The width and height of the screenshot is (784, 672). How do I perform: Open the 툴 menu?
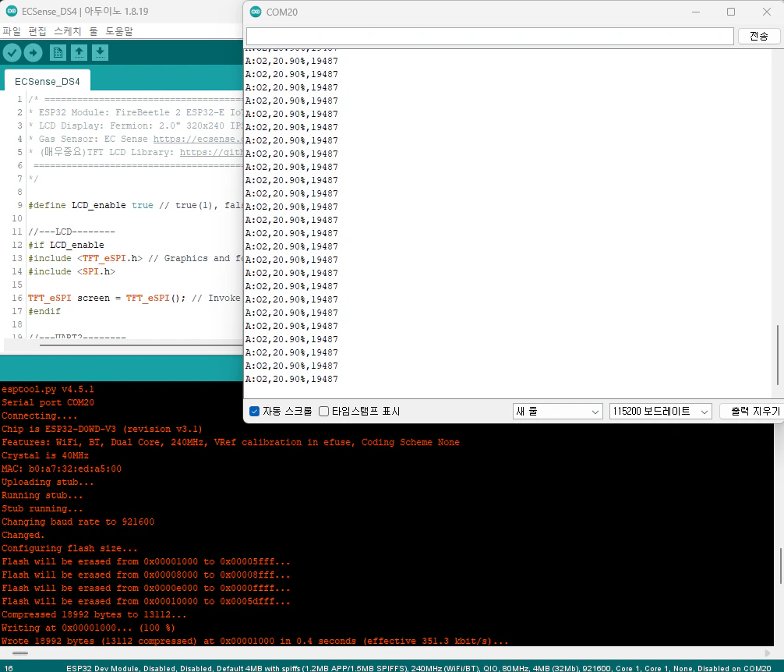point(94,31)
